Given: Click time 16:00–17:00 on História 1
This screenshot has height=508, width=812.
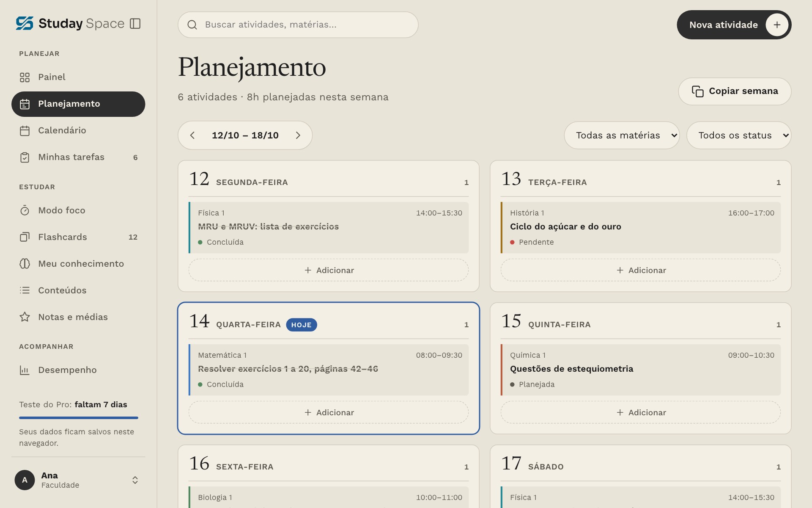Looking at the screenshot, I should (751, 213).
